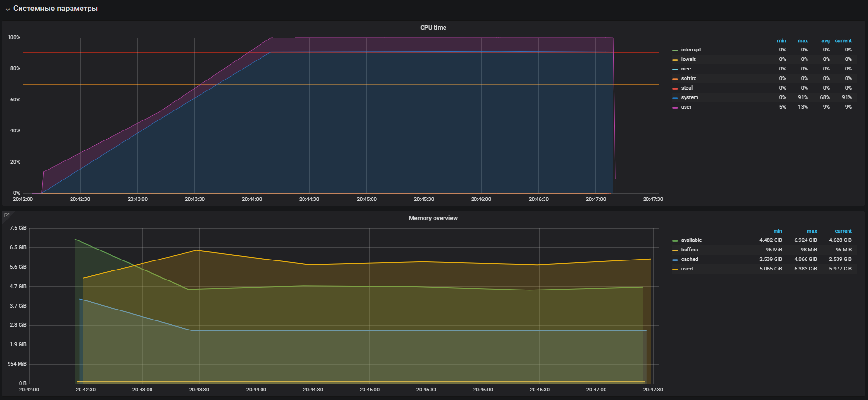Viewport: 868px width, 400px height.
Task: Change the system series color swatch
Action: tap(675, 98)
